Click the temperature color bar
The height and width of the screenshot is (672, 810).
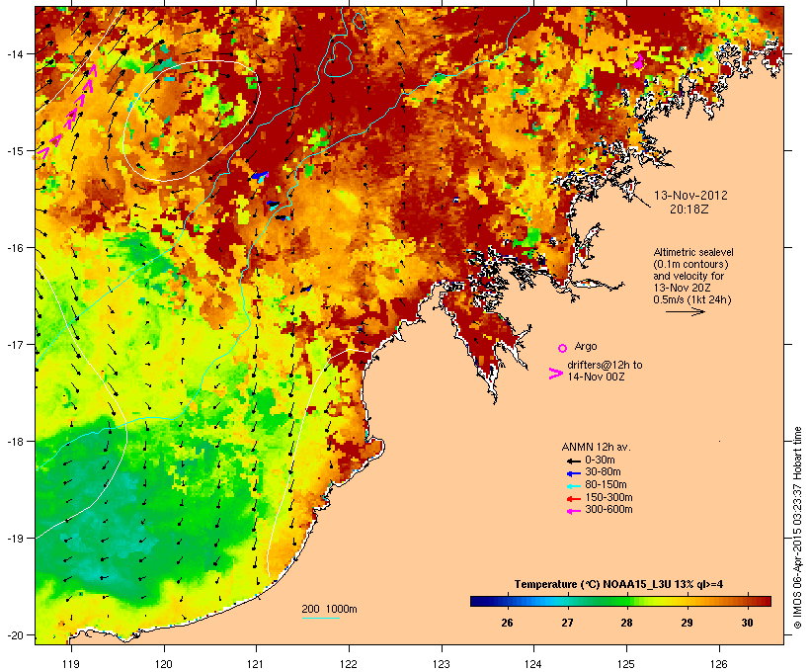[620, 601]
